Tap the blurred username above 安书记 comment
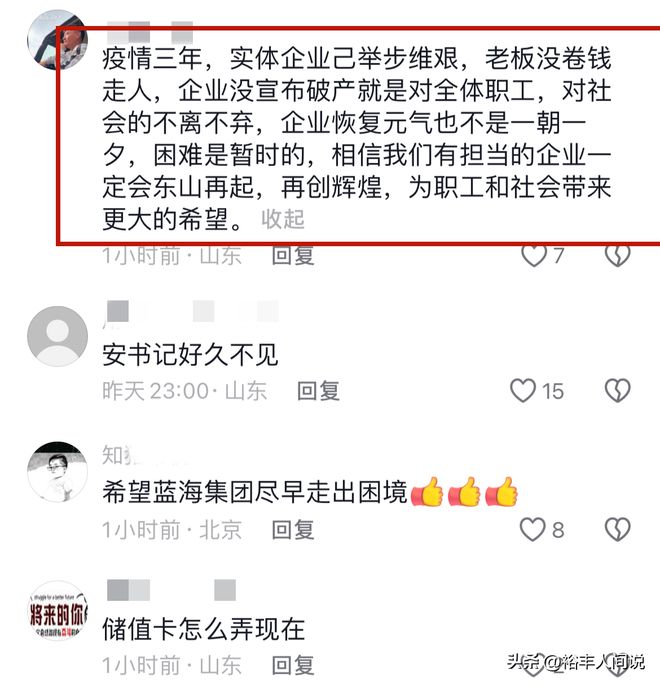Screen dimensions: 660x685 [192, 312]
